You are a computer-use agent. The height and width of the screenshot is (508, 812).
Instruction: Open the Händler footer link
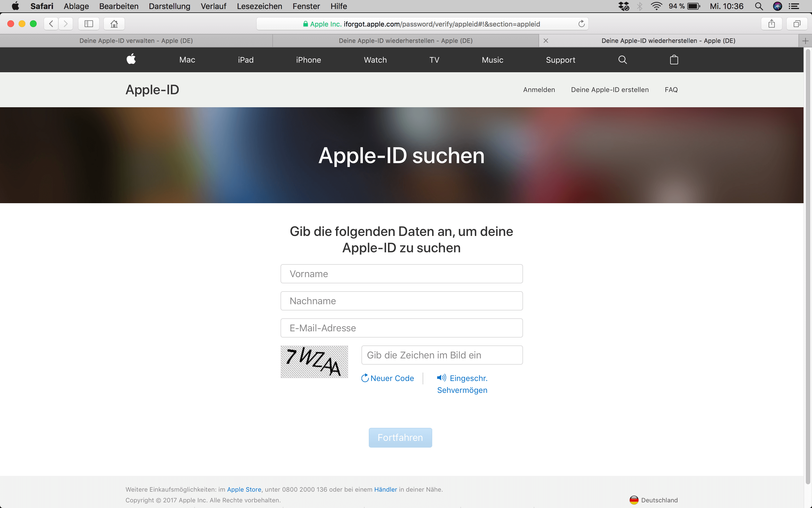(x=385, y=490)
